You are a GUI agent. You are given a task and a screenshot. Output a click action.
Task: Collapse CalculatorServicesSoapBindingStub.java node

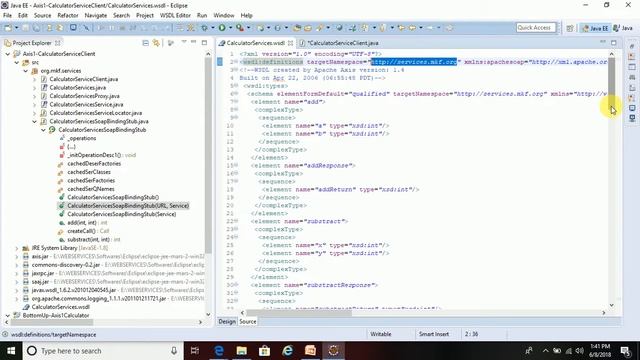35,122
